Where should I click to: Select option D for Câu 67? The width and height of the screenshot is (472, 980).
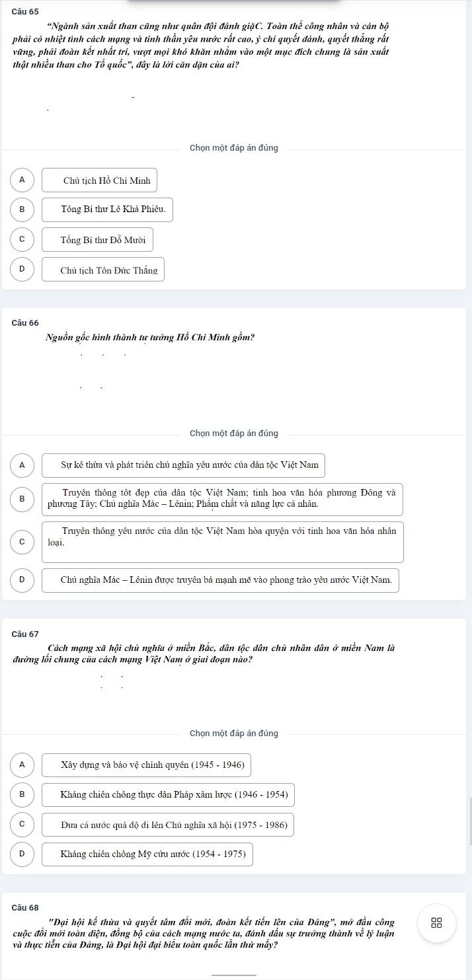pyautogui.click(x=22, y=854)
